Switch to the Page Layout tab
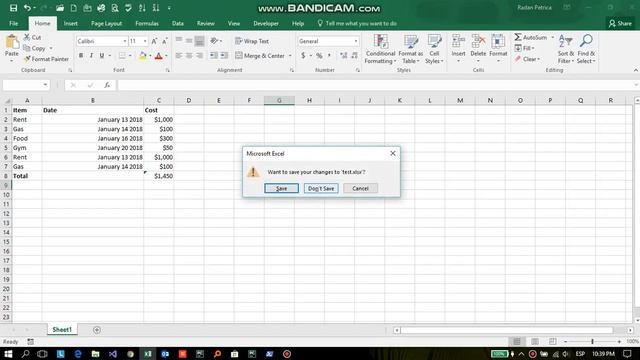 click(x=107, y=23)
